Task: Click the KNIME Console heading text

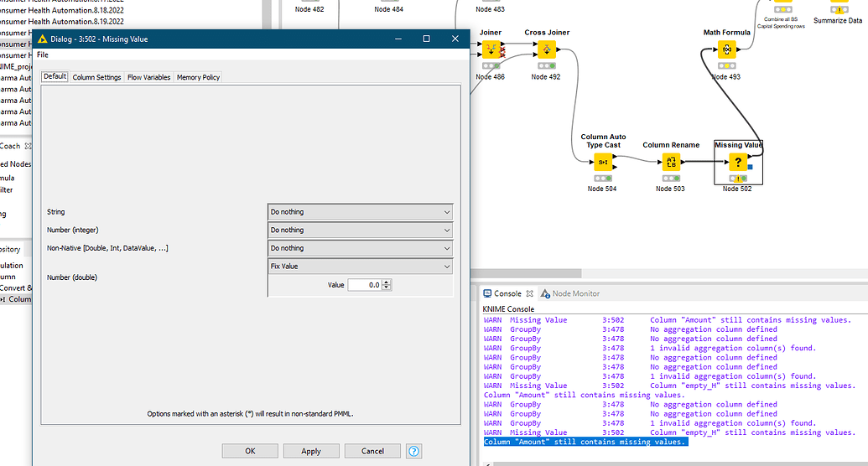Action: 508,308
